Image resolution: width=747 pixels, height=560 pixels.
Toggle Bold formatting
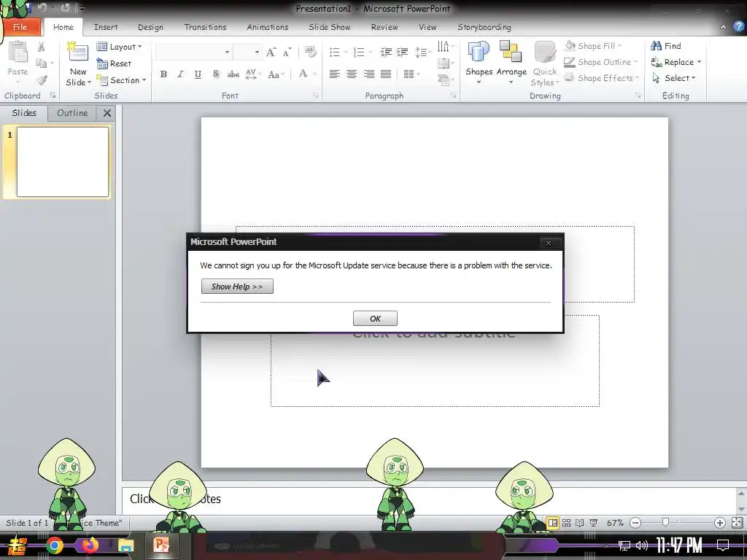click(x=163, y=74)
